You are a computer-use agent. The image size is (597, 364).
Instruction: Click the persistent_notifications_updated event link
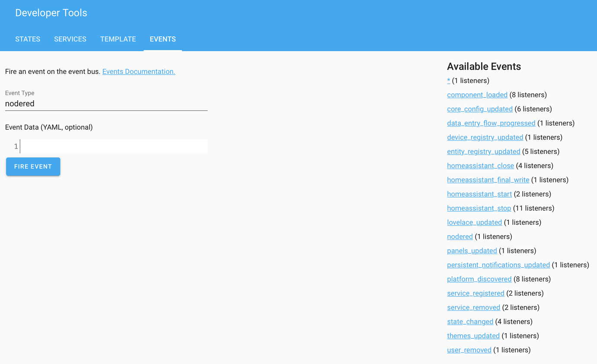[x=498, y=265]
